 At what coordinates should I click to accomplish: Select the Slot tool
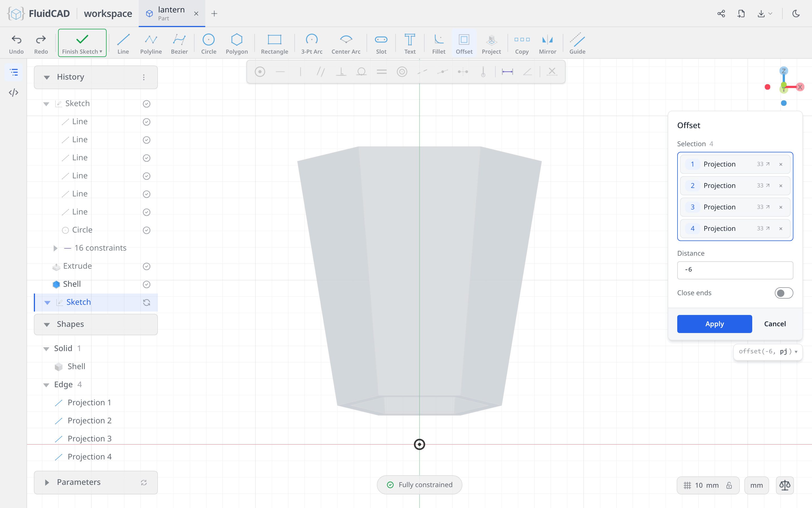(x=381, y=43)
